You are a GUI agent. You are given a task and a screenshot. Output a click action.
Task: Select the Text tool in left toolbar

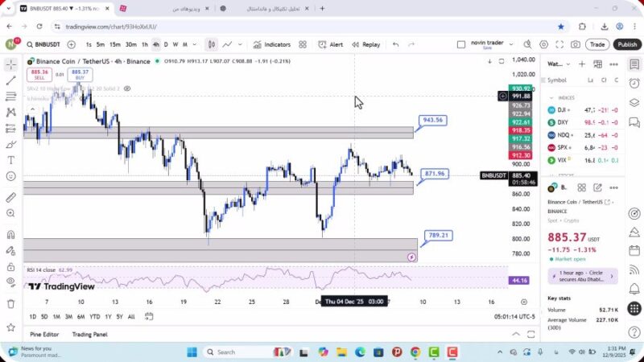(x=11, y=160)
